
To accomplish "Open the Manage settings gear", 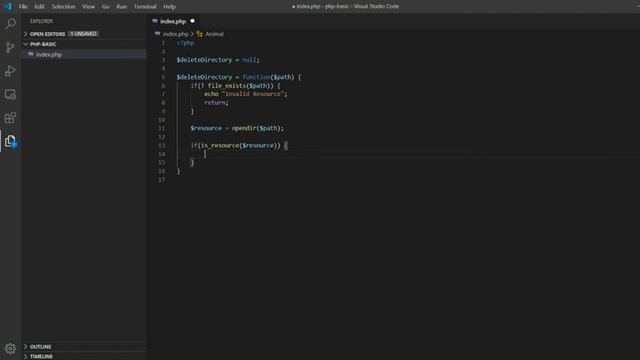I will coord(11,348).
